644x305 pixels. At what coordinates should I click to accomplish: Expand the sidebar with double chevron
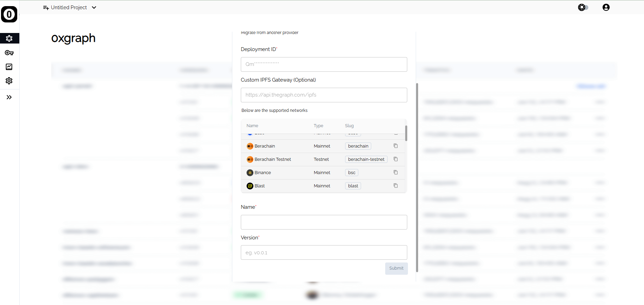click(x=9, y=97)
